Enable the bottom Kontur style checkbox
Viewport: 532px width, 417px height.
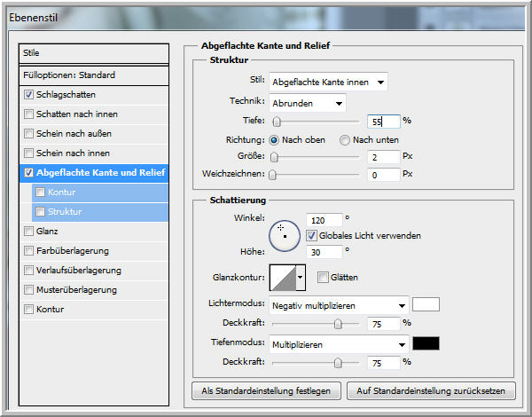pos(29,310)
